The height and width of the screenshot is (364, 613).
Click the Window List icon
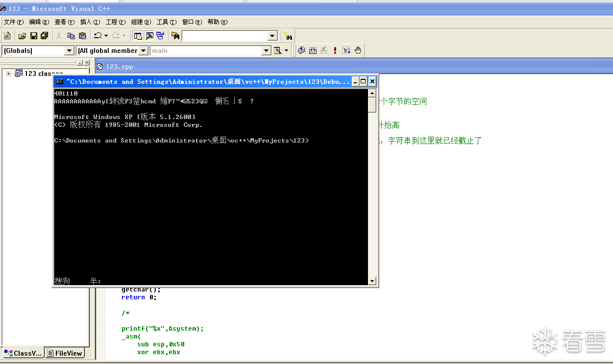coord(160,36)
